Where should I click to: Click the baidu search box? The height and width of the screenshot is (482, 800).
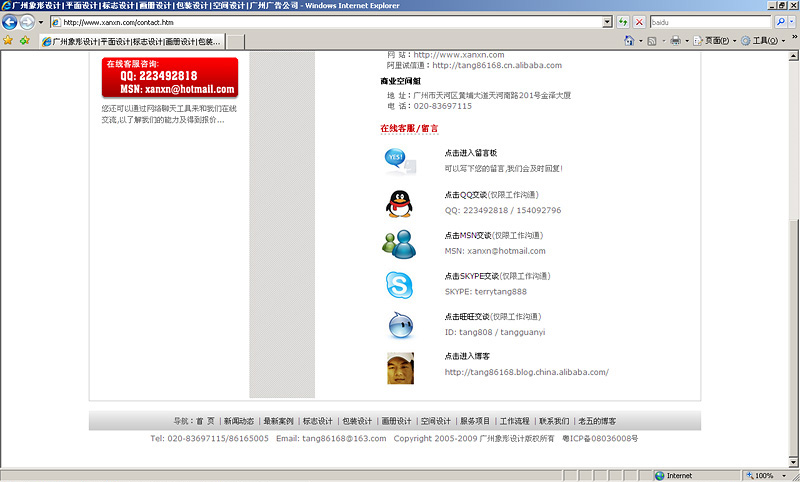coord(710,22)
